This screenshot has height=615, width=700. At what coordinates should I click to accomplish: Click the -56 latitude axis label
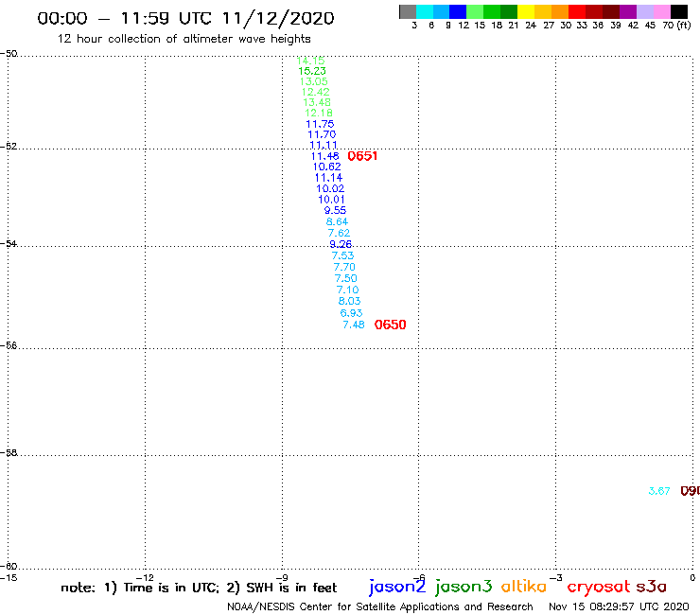pos(9,345)
